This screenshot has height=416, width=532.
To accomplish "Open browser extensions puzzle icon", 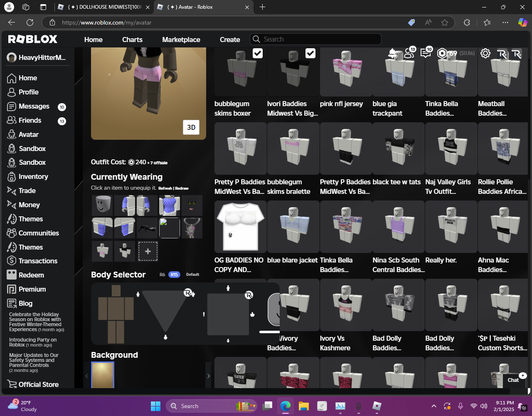I will [467, 22].
